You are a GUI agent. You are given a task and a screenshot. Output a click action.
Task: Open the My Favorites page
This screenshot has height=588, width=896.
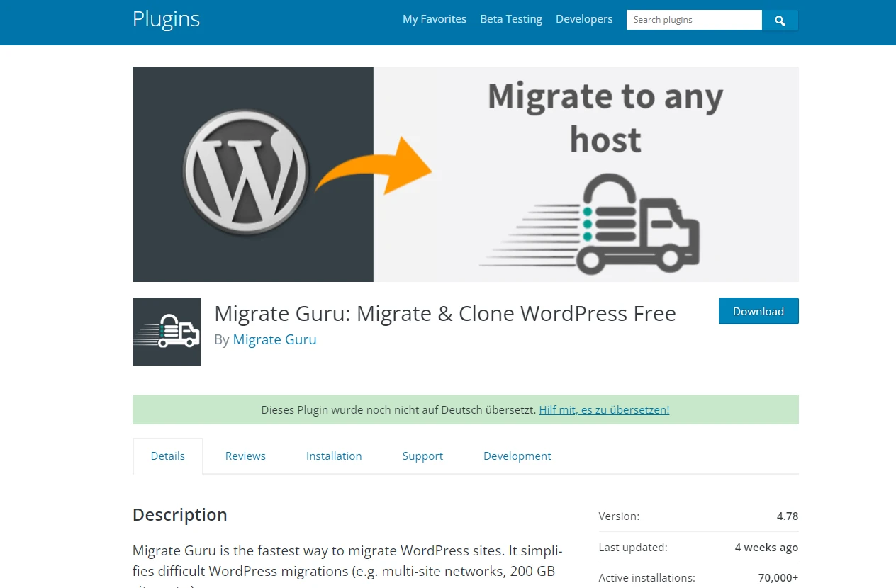pos(435,19)
